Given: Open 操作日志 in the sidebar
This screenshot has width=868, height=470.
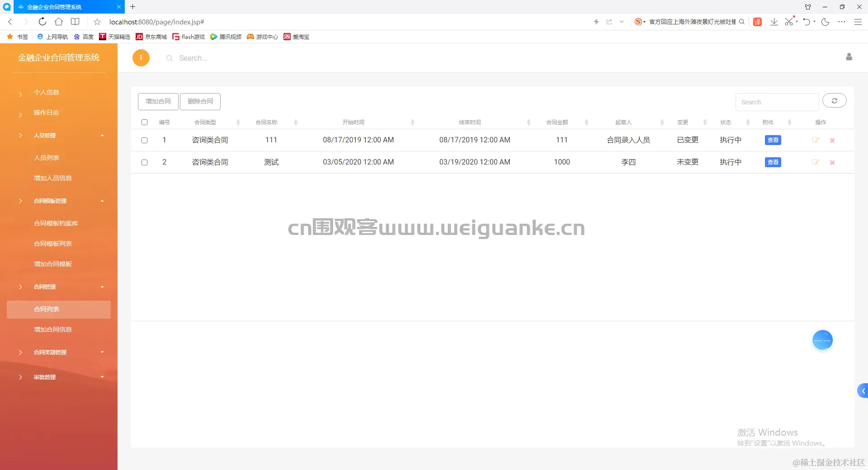Looking at the screenshot, I should [46, 113].
